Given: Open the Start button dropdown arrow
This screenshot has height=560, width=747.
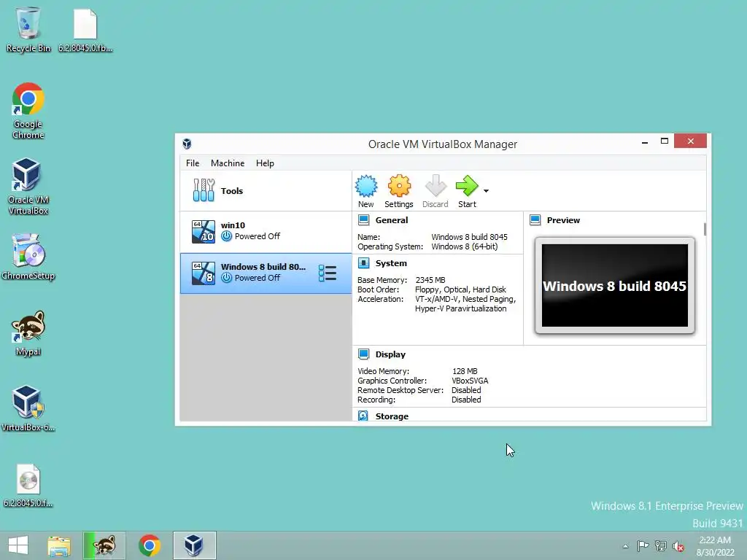Looking at the screenshot, I should (x=486, y=191).
